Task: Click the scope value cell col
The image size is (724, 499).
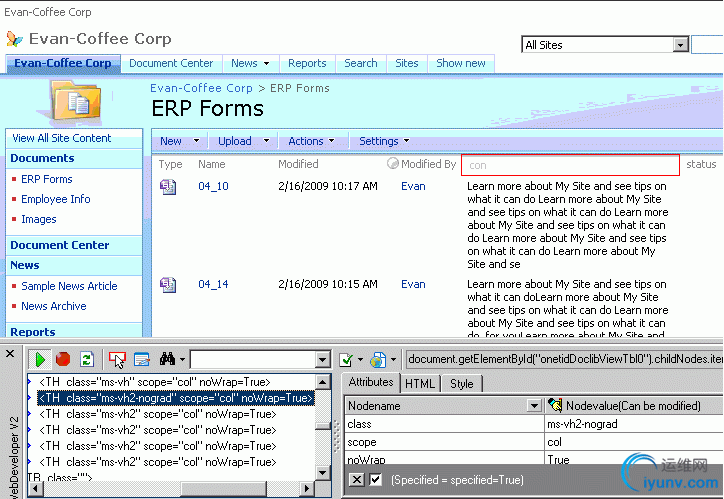Action: tap(634, 442)
